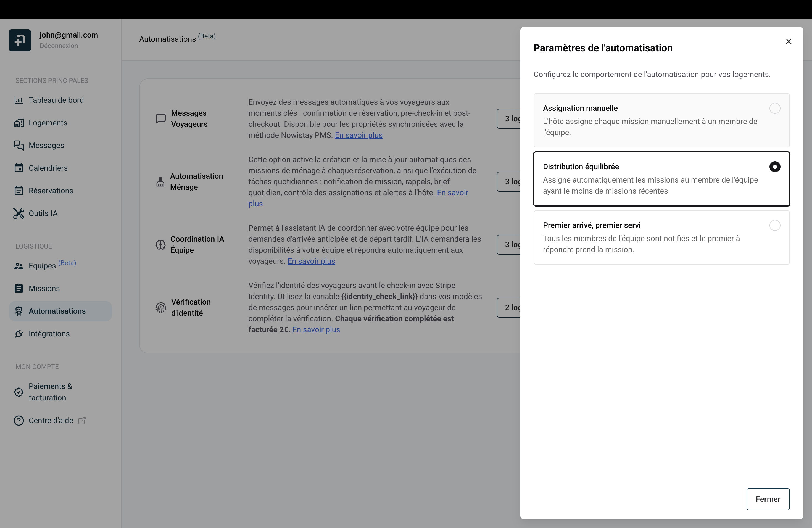Click the Automatisation Ménage broom icon
812x528 pixels.
pos(160,181)
